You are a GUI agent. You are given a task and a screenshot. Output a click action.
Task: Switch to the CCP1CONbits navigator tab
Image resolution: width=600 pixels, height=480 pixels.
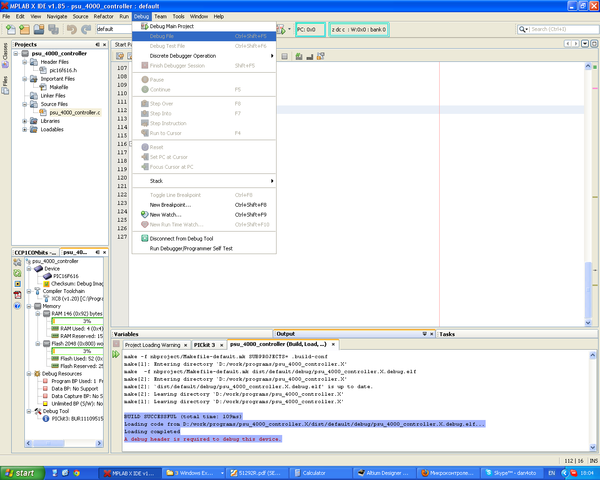33,253
